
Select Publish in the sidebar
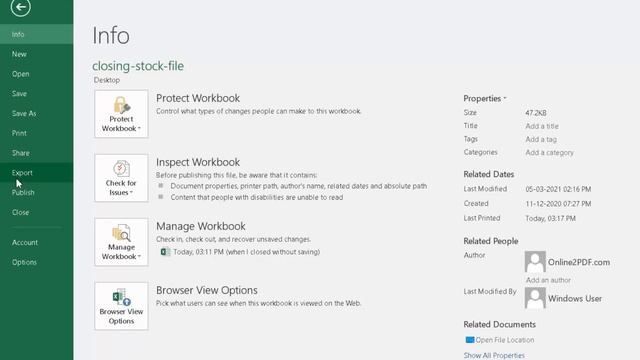[37, 192]
